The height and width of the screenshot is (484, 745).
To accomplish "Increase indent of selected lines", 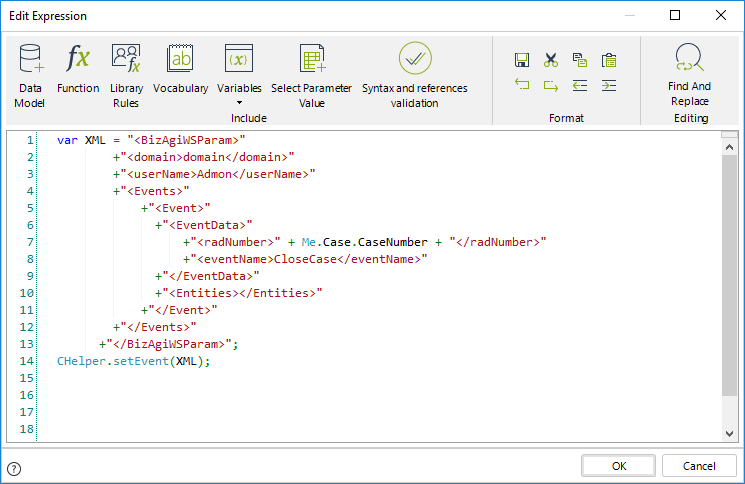I will [609, 85].
